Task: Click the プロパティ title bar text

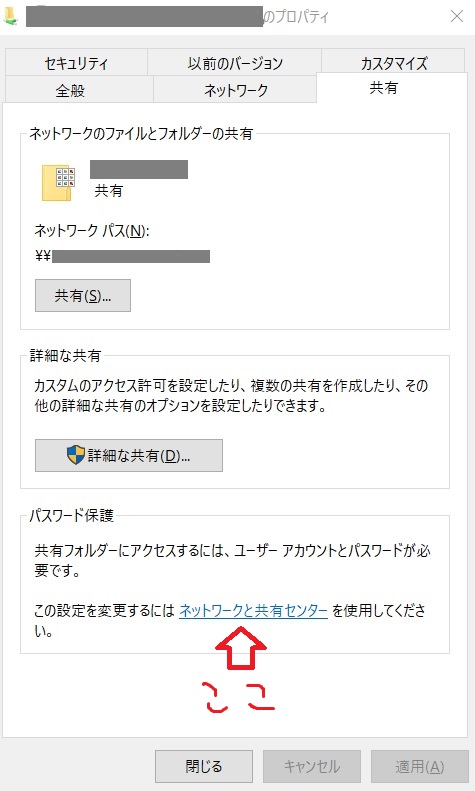Action: coord(295,17)
